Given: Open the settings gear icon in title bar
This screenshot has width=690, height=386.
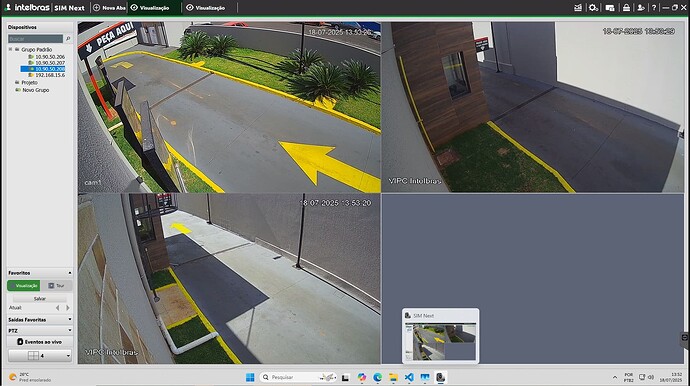Looking at the screenshot, I should point(593,7).
